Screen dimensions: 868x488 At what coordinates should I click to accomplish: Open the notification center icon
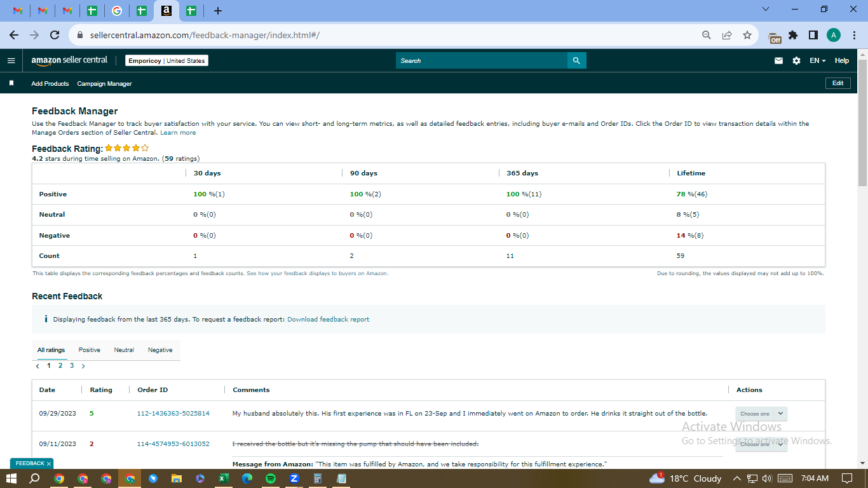[846, 478]
